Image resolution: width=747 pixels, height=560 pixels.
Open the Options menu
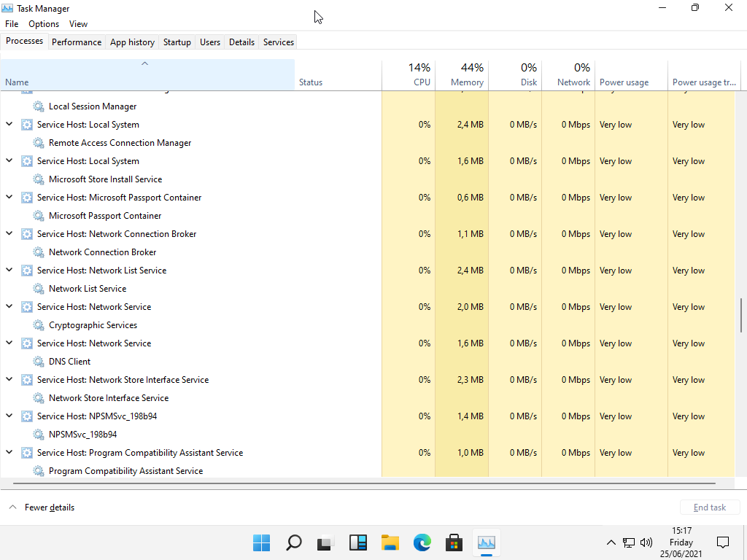click(x=44, y=24)
